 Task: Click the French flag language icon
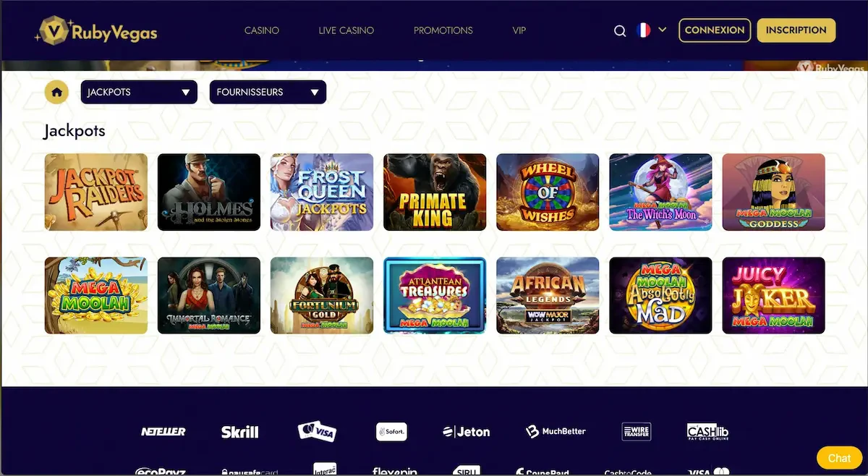pos(643,30)
